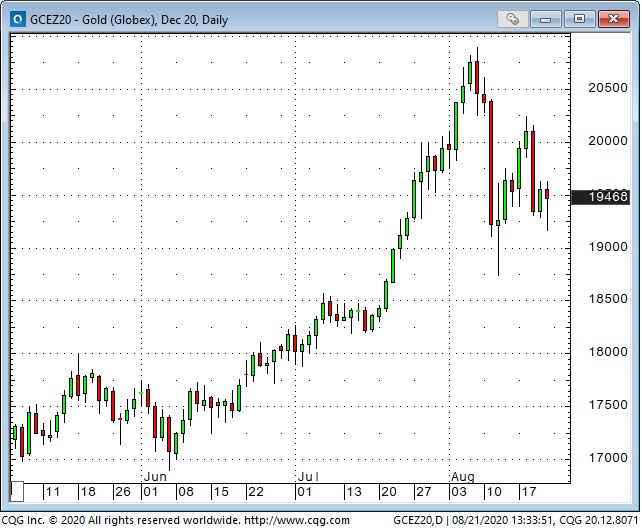This screenshot has height=528, width=642.
Task: Click the http://www.cqg.com link text
Action: 297,521
